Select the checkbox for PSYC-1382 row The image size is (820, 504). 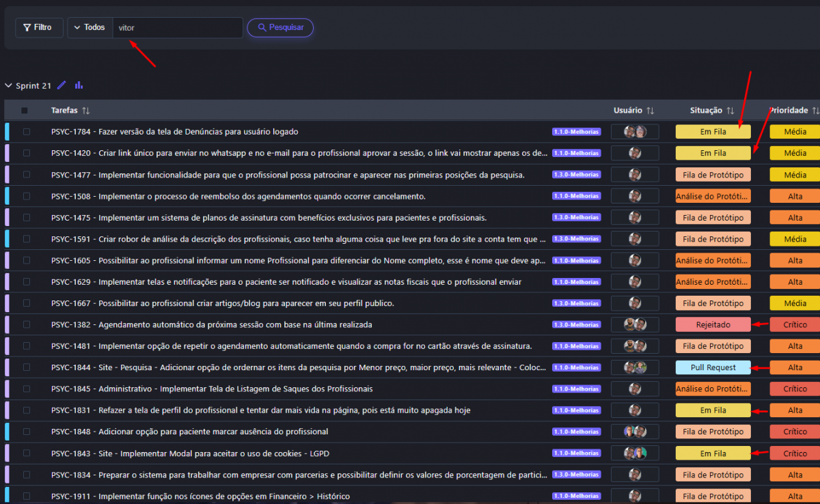pos(27,325)
